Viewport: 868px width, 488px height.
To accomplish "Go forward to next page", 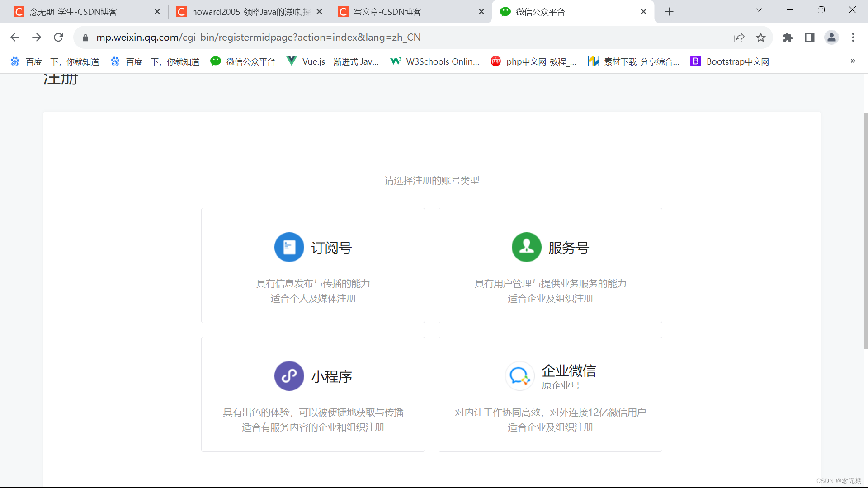I will point(37,38).
